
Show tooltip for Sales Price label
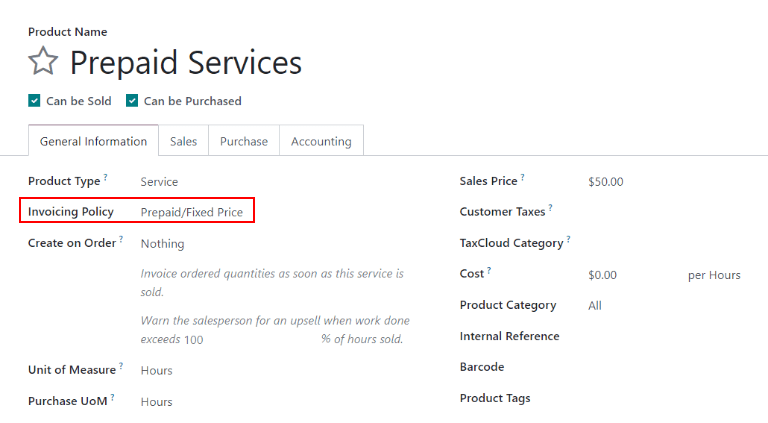coord(523,178)
